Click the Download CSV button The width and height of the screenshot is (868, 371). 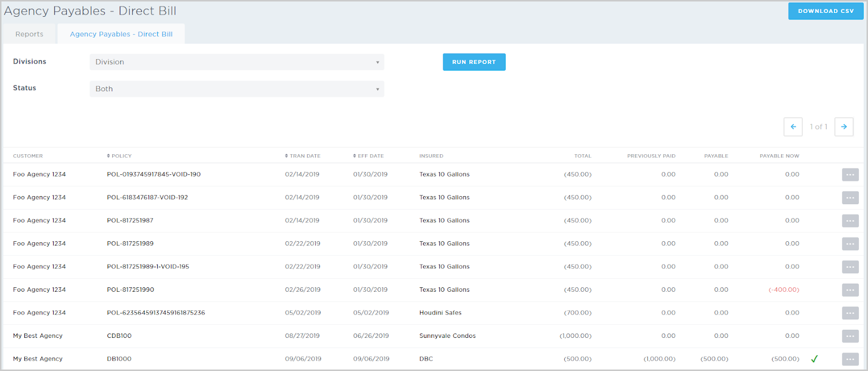[825, 11]
